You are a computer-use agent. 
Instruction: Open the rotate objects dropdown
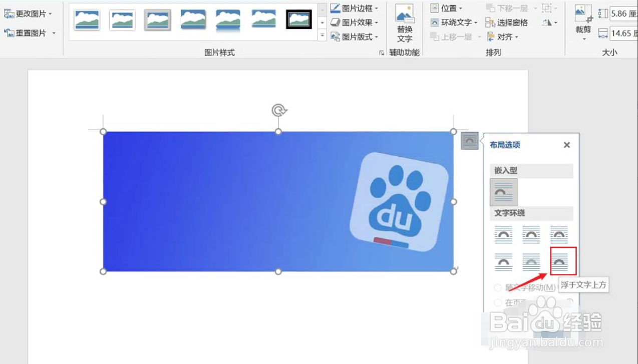[x=549, y=23]
